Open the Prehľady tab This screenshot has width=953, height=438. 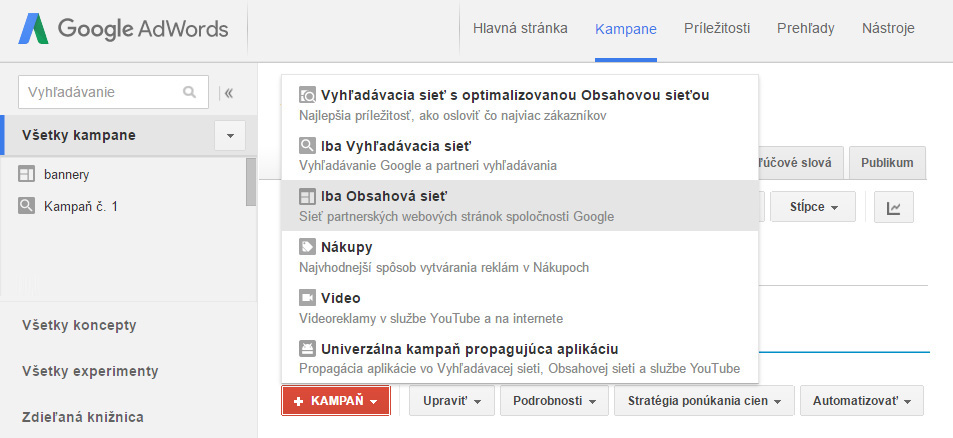[x=806, y=29]
